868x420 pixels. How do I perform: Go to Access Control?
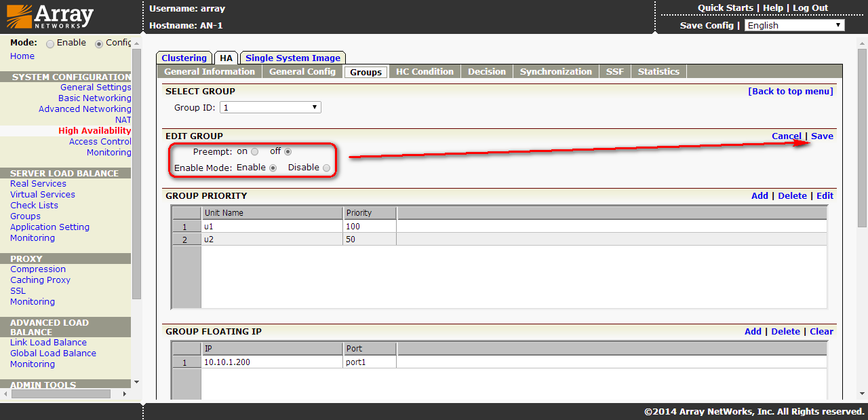coord(100,141)
